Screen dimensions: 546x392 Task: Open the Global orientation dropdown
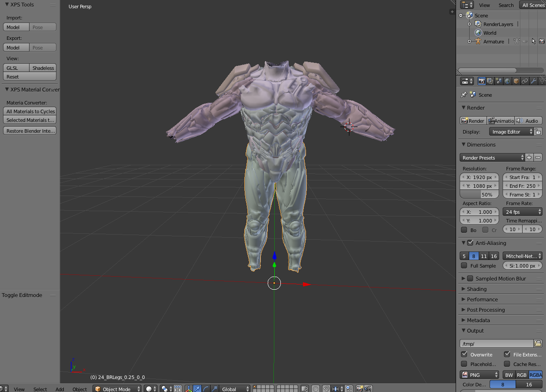pyautogui.click(x=234, y=389)
